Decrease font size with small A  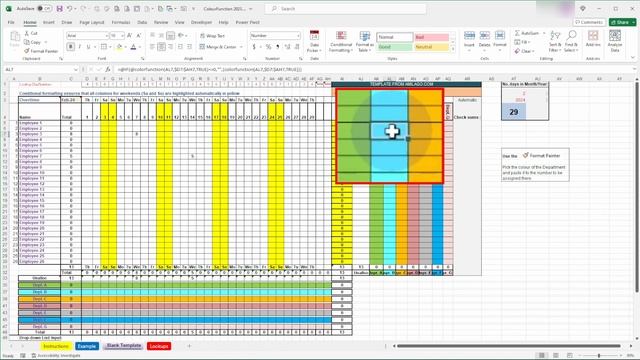tap(138, 36)
